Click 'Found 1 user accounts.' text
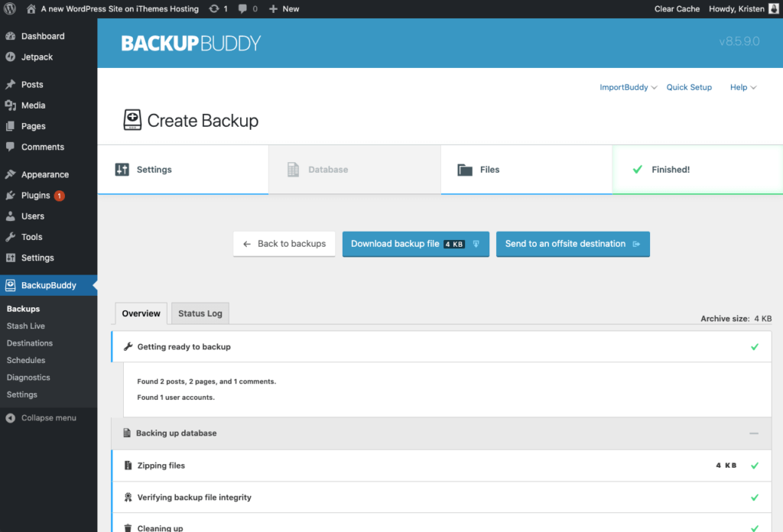 tap(176, 397)
